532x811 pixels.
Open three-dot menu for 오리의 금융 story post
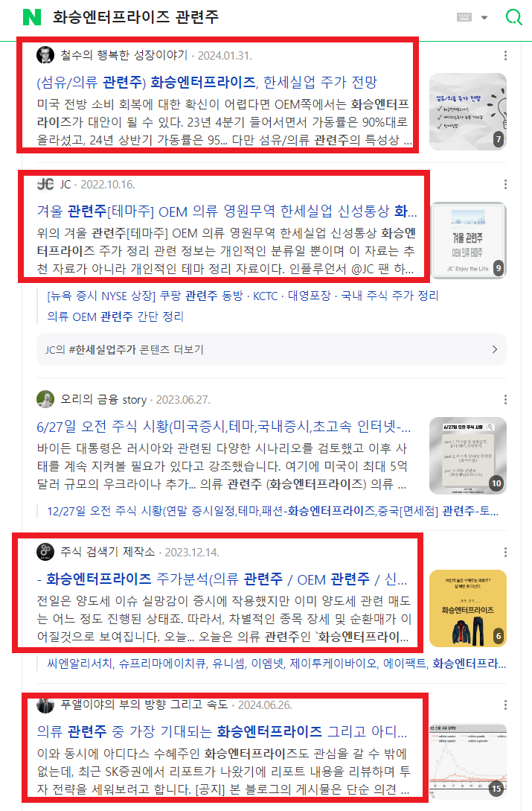pyautogui.click(x=505, y=399)
